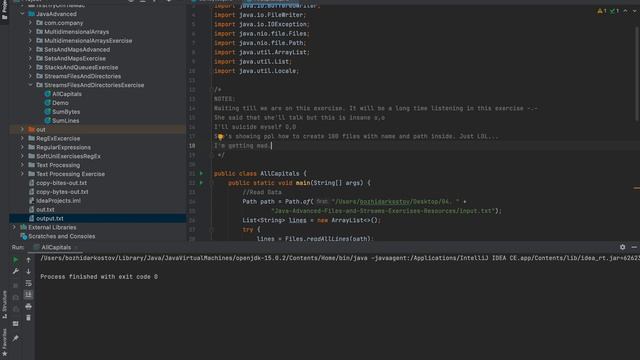
Task: Open Run panel settings gear
Action: [x=622, y=247]
